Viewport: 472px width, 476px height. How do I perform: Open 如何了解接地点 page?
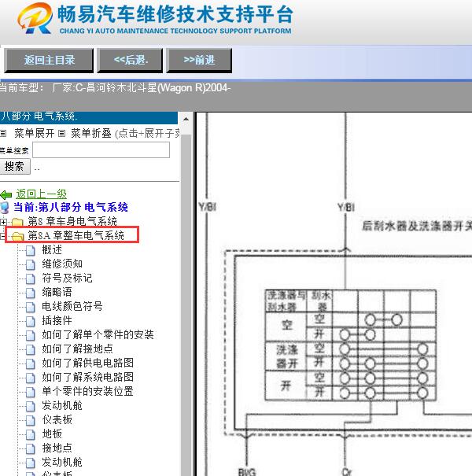pyautogui.click(x=77, y=349)
